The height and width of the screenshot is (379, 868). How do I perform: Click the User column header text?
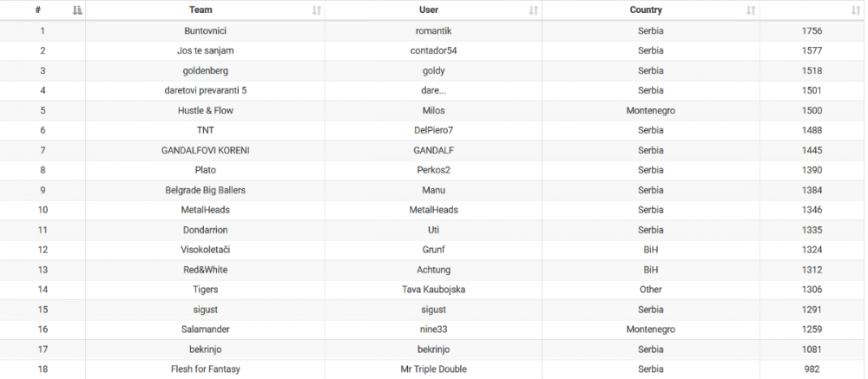[429, 10]
